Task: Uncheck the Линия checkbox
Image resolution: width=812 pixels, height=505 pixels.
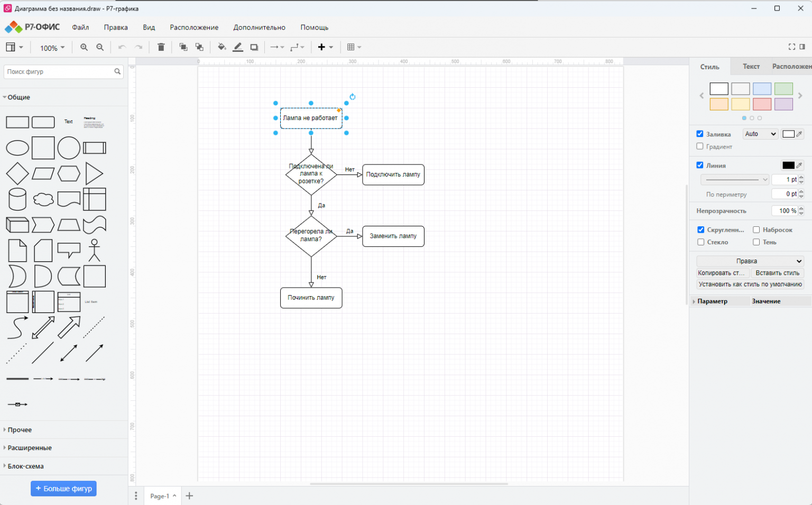Action: [x=700, y=165]
